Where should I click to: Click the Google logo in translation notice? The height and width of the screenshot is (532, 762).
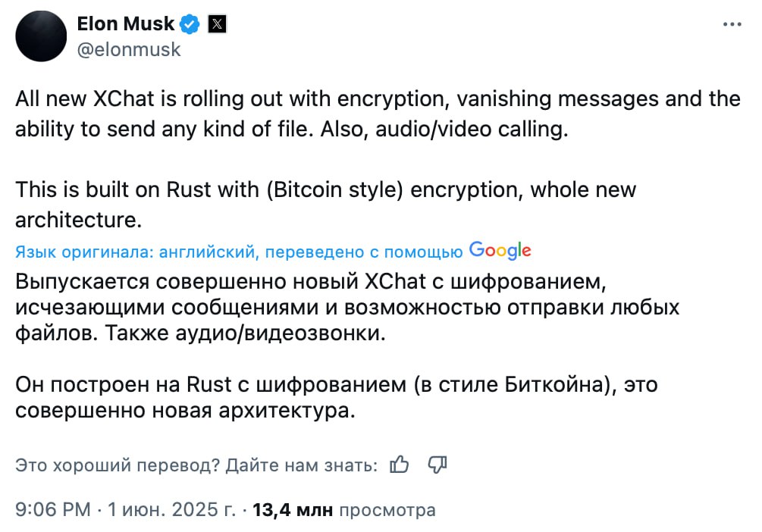point(500,251)
